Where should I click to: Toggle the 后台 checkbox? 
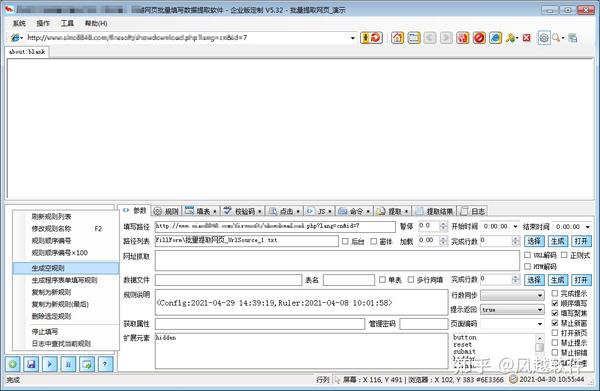[x=345, y=241]
